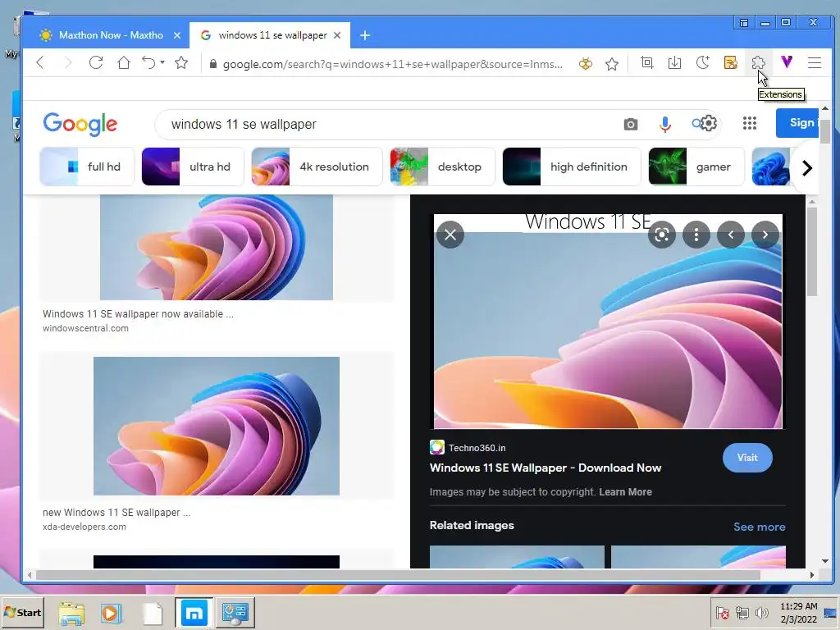Click the Google logo

point(80,125)
